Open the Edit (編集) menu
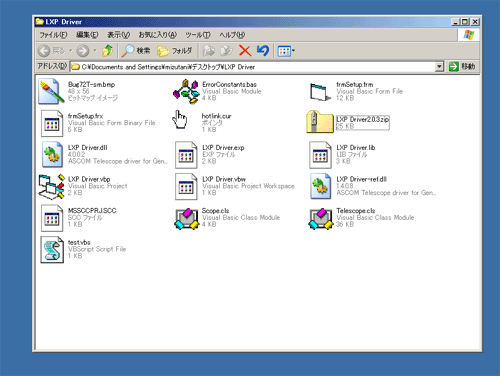The image size is (500, 376). click(x=87, y=35)
